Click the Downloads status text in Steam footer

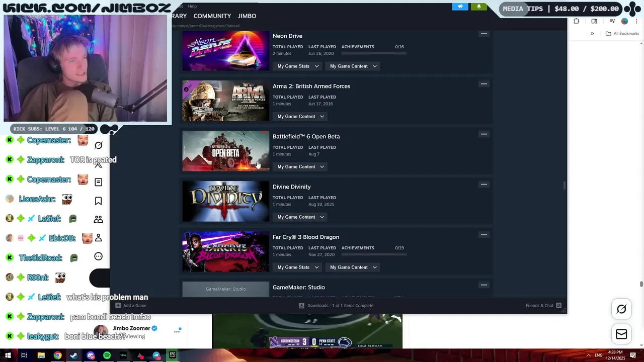340,305
